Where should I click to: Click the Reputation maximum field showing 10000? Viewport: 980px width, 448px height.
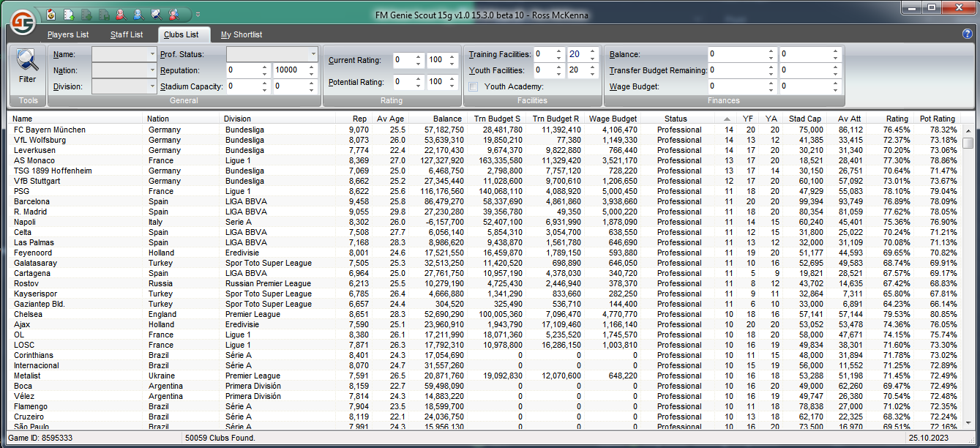click(x=294, y=70)
